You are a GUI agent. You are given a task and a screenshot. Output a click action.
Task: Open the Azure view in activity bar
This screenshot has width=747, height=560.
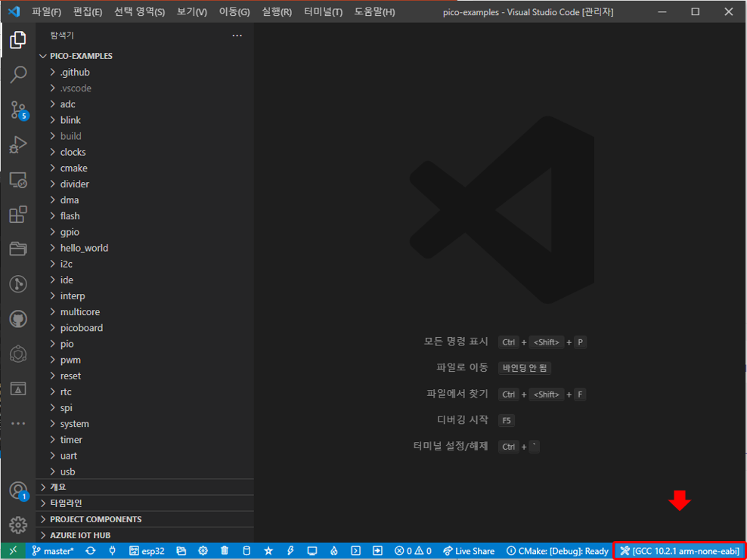(17, 389)
